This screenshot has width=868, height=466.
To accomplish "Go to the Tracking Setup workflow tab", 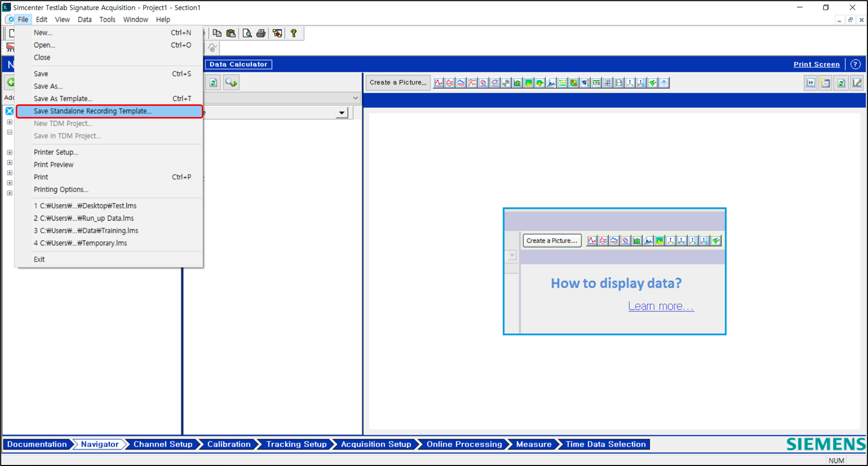I will pyautogui.click(x=296, y=444).
